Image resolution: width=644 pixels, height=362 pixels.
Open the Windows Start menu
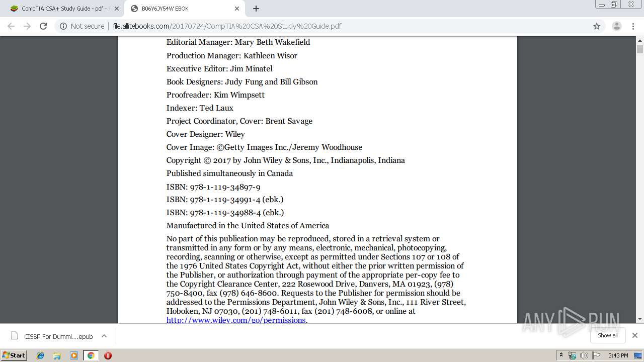(14, 355)
